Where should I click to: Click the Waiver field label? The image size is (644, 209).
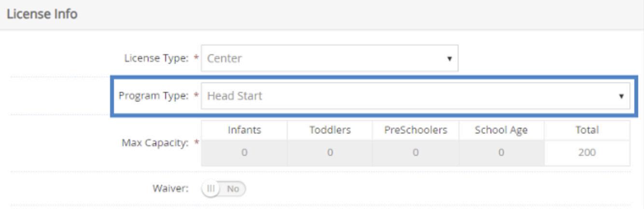pos(170,189)
